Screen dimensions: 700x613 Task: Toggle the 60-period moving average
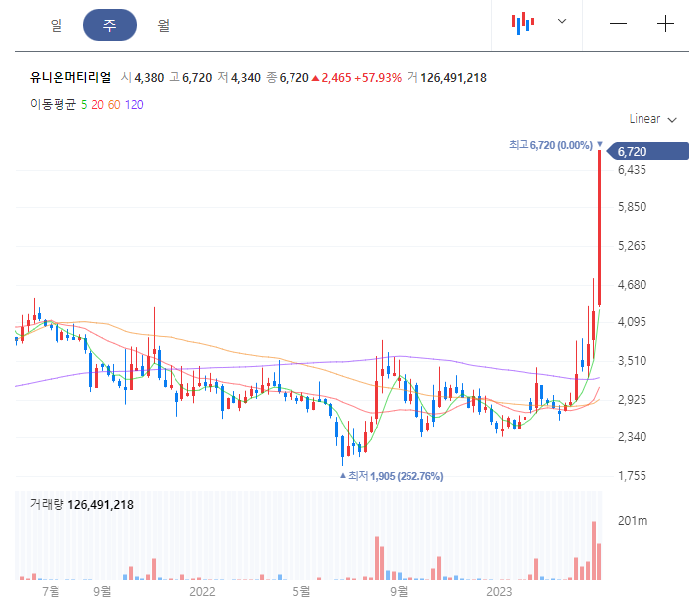[114, 105]
